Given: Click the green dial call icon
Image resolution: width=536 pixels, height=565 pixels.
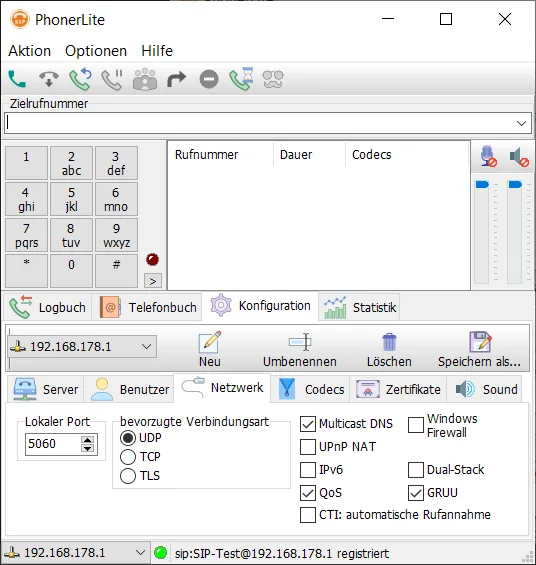Looking at the screenshot, I should [17, 79].
